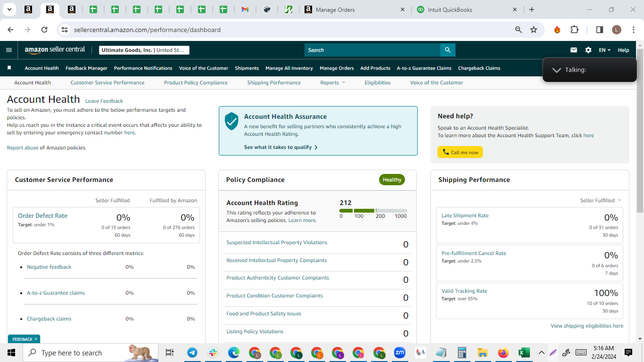Open File Explorer from the taskbar
The height and width of the screenshot is (362, 644).
(x=482, y=353)
